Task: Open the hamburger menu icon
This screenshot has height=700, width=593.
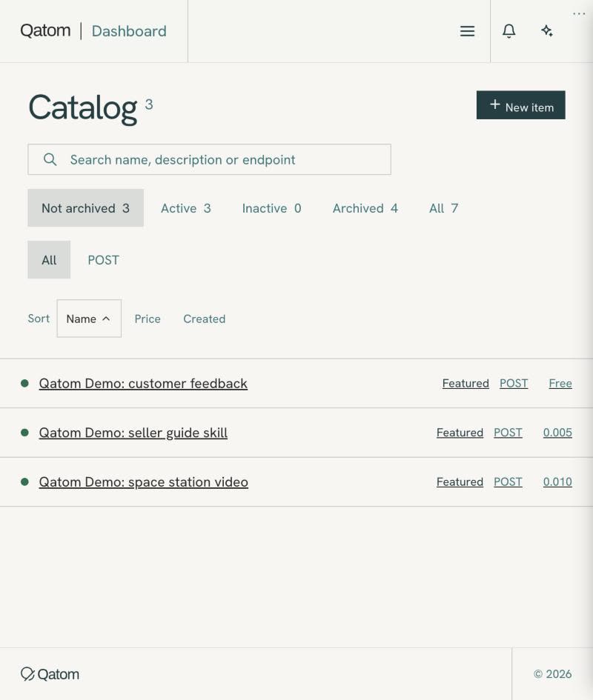Action: [467, 31]
